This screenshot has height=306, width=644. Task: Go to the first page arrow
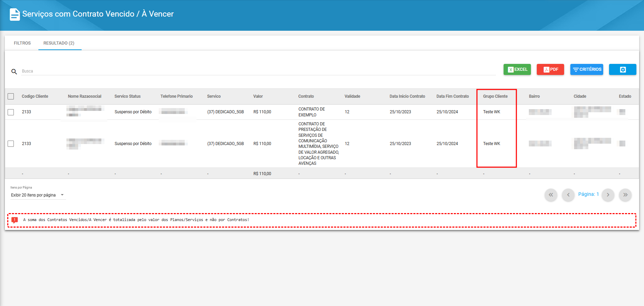pos(551,195)
